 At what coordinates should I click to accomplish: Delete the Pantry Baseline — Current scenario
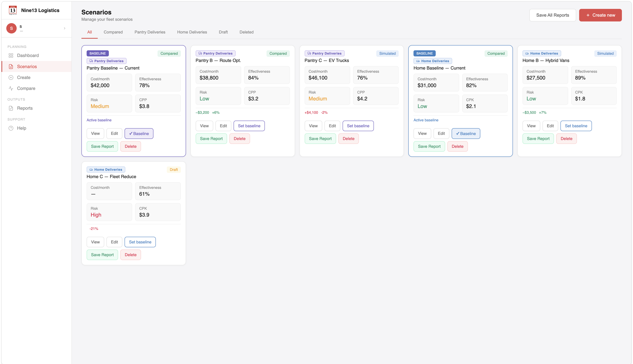click(130, 146)
